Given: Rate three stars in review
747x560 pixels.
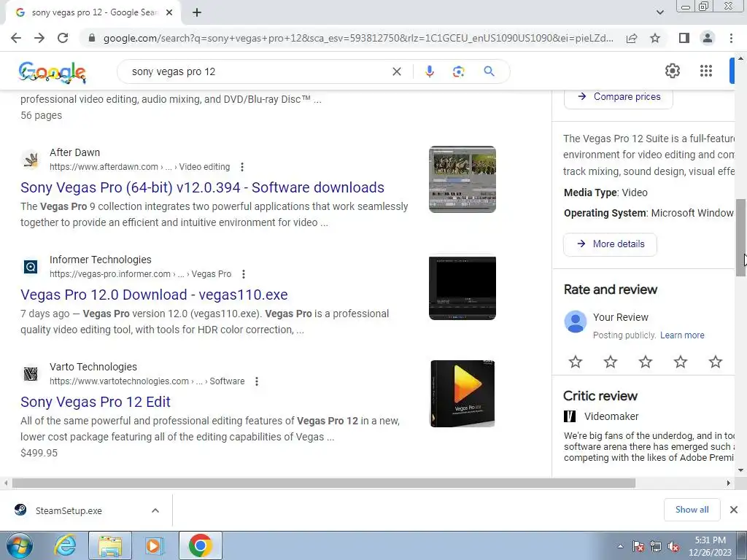Looking at the screenshot, I should tap(646, 362).
